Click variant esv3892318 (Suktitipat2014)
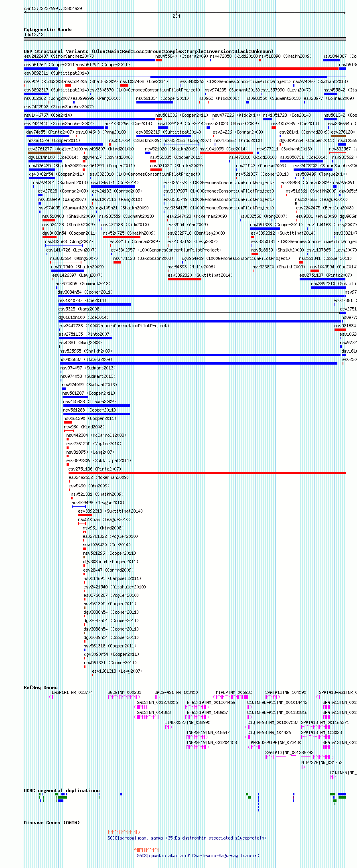Screen dimensions: 357x868 coord(110,511)
